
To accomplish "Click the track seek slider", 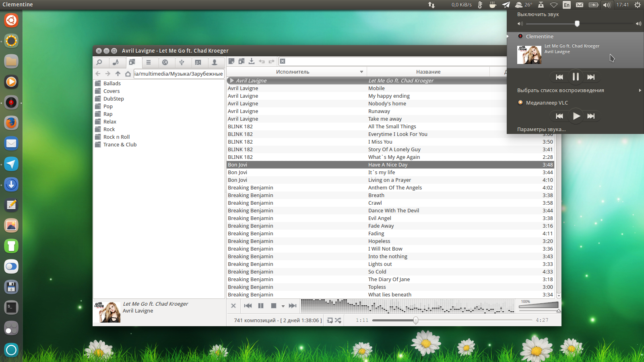I will click(452, 320).
